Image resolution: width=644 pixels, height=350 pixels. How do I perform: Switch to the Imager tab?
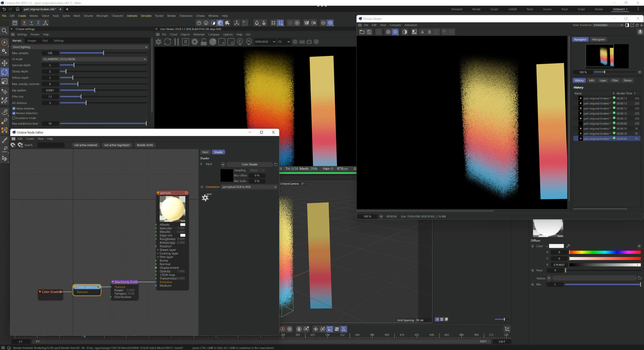point(32,41)
